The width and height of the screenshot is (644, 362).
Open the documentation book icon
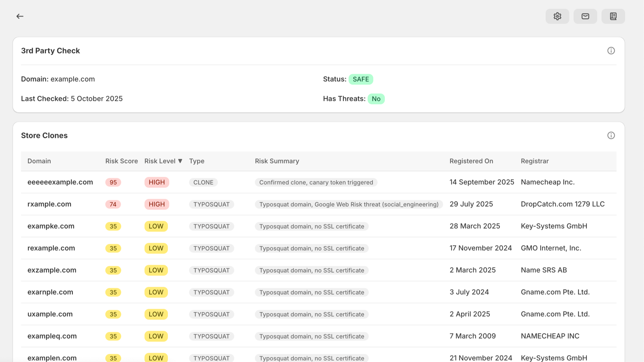pyautogui.click(x=613, y=16)
